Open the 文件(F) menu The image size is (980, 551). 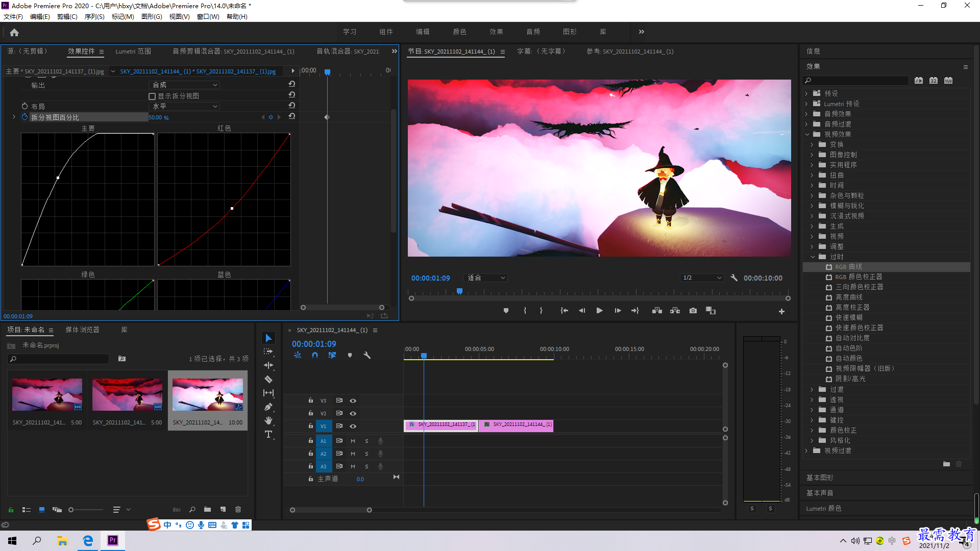click(x=13, y=17)
